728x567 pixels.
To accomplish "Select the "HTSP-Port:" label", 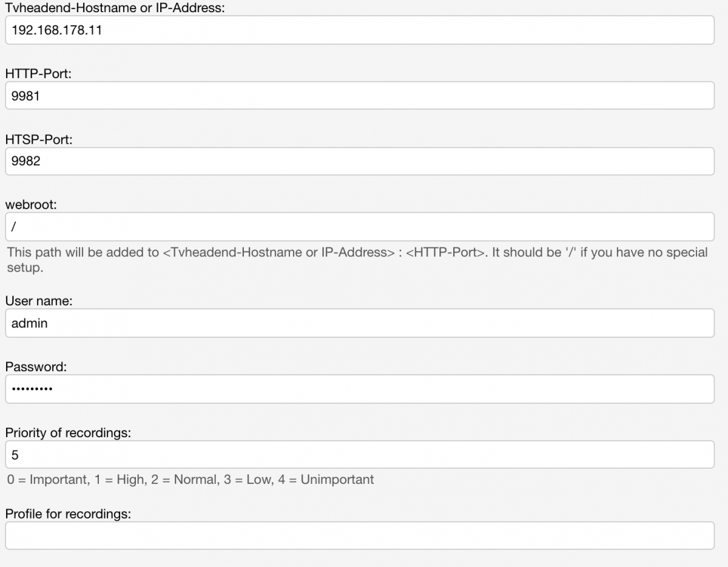I will (39, 139).
